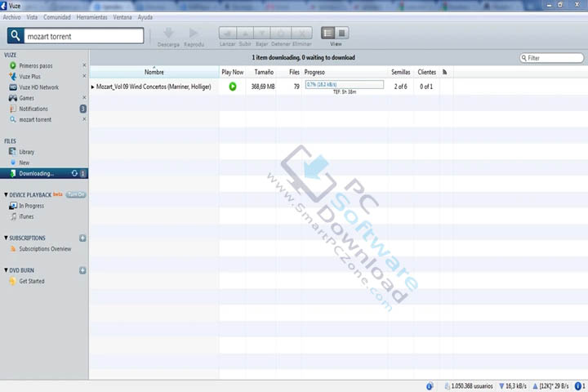Viewport: 588px width, 392px height.
Task: Click the download speed 16,3 kB/s indicator
Action: [x=513, y=386]
